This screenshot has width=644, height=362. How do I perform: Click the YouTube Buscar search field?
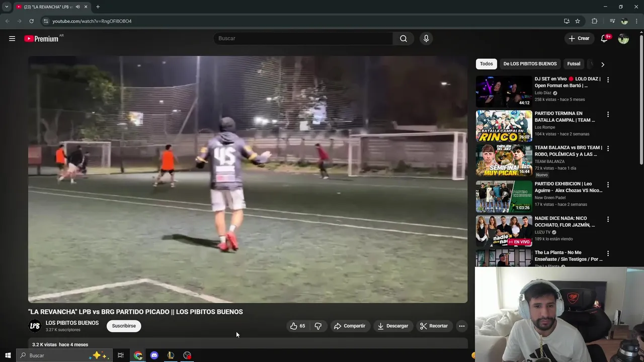click(303, 39)
